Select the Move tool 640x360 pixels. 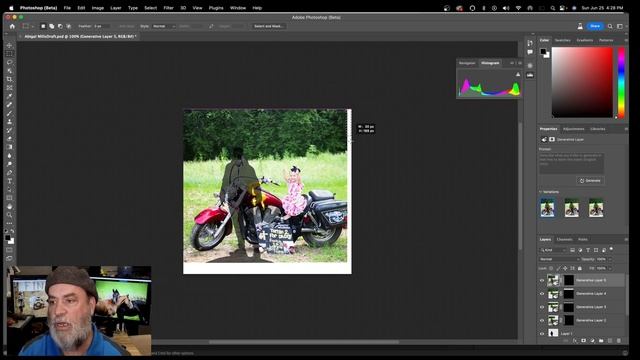(x=9, y=45)
